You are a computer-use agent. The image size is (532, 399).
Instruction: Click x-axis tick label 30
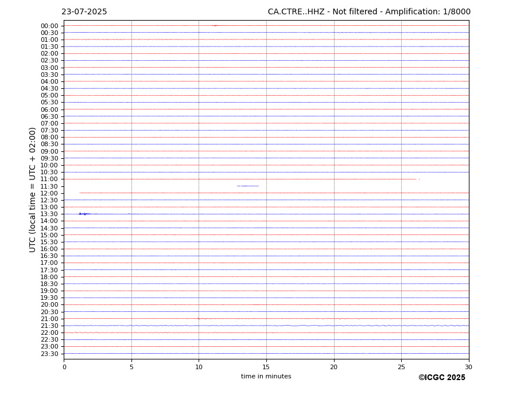click(x=468, y=367)
